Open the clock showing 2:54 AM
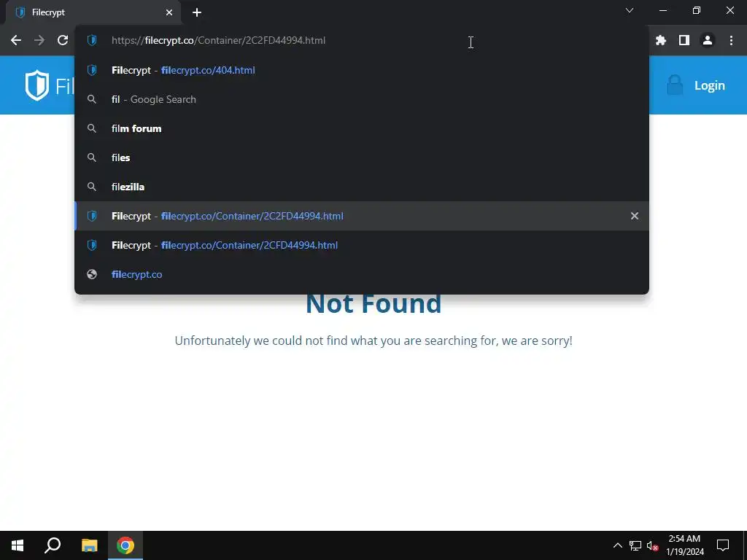 [684, 545]
